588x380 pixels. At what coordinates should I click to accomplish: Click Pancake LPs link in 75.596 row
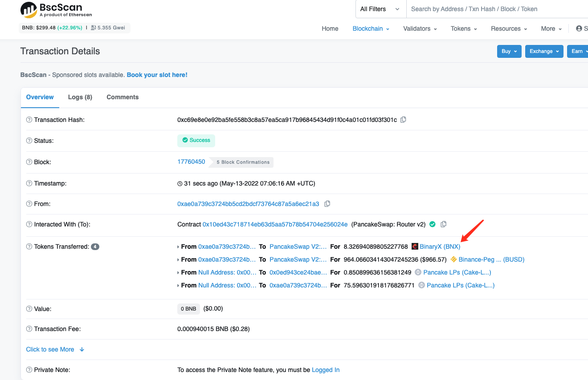461,285
